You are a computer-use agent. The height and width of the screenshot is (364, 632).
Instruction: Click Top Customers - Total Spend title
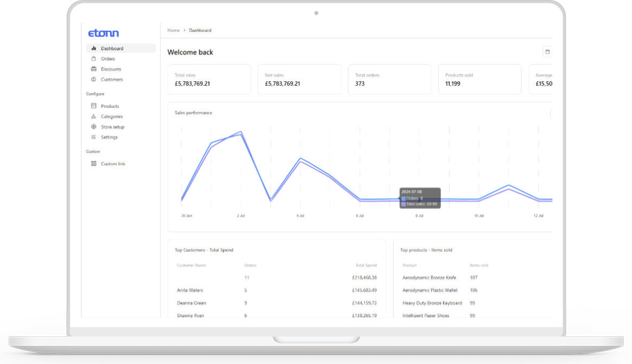point(204,250)
